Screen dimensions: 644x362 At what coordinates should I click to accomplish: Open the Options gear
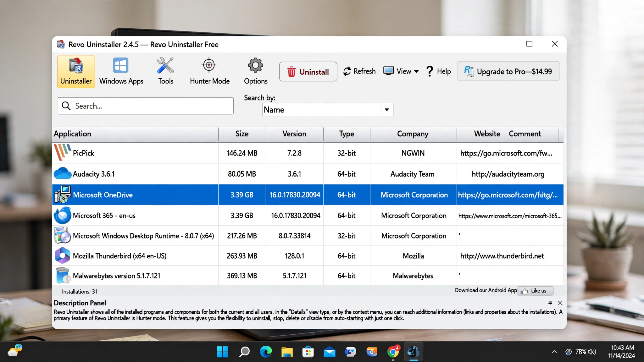click(256, 72)
